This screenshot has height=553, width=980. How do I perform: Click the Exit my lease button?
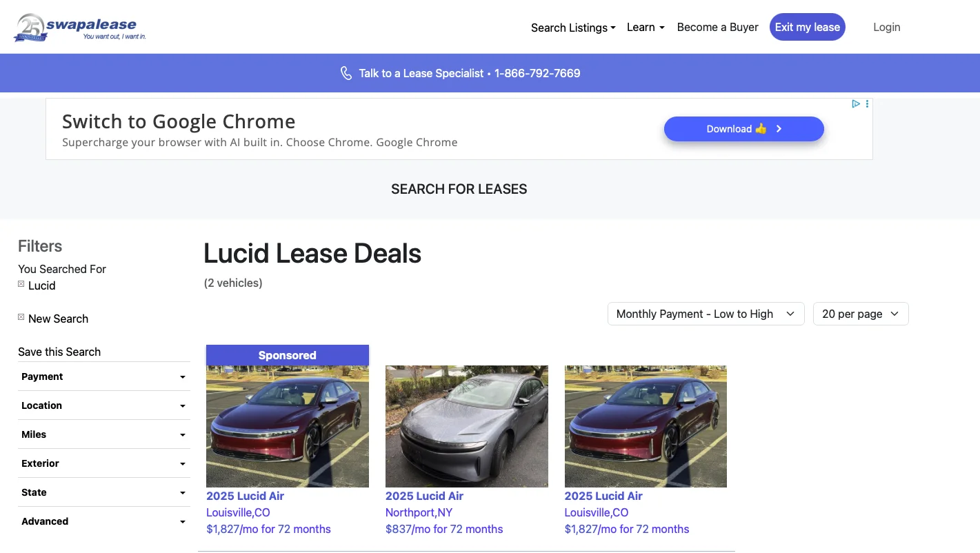pos(807,28)
